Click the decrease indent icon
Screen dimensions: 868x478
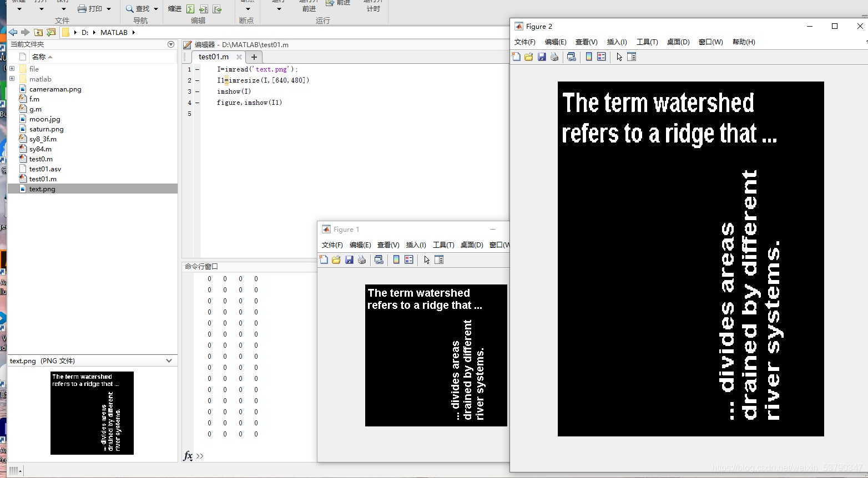coord(217,9)
